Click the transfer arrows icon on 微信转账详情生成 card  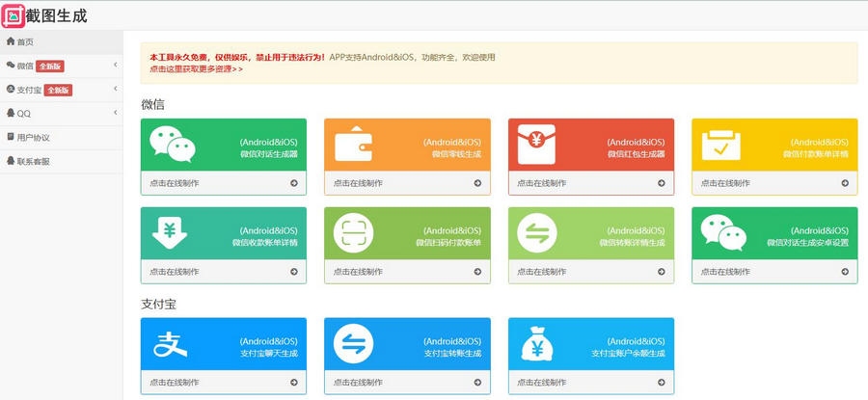(537, 233)
